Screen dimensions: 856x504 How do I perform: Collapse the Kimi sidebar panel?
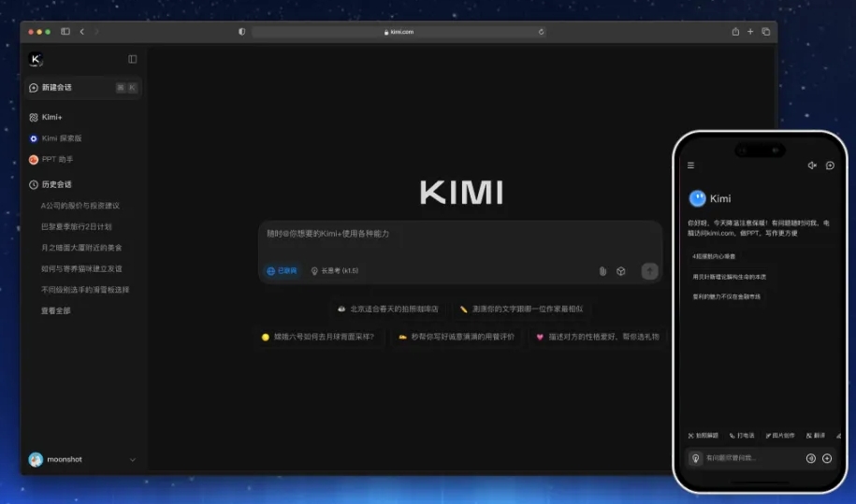[x=132, y=59]
